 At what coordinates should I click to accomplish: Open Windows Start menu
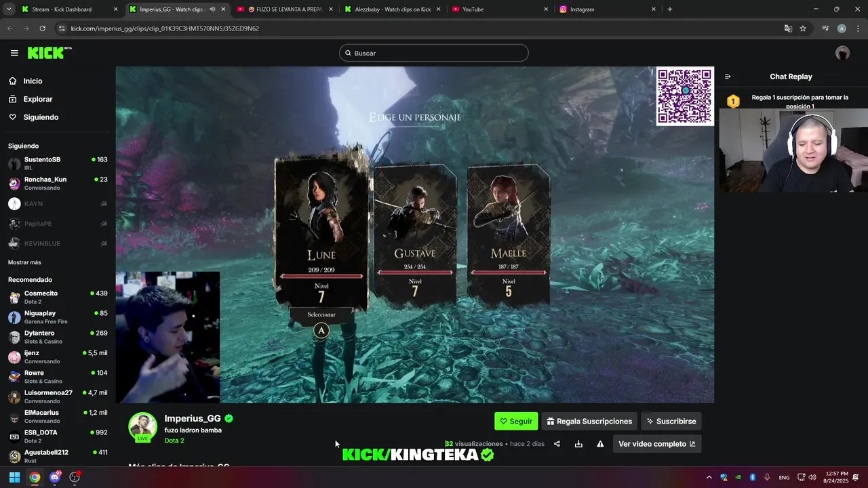click(x=14, y=477)
